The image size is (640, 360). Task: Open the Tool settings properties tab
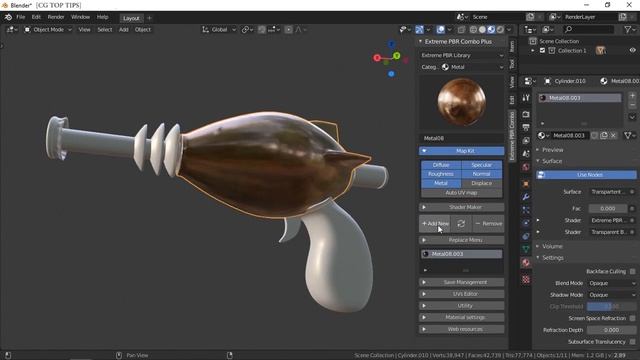526,98
